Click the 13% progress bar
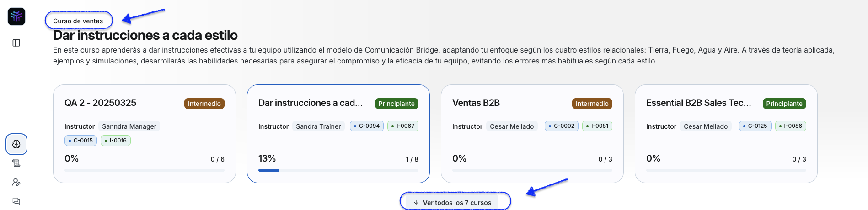868x210 pixels. coord(338,170)
